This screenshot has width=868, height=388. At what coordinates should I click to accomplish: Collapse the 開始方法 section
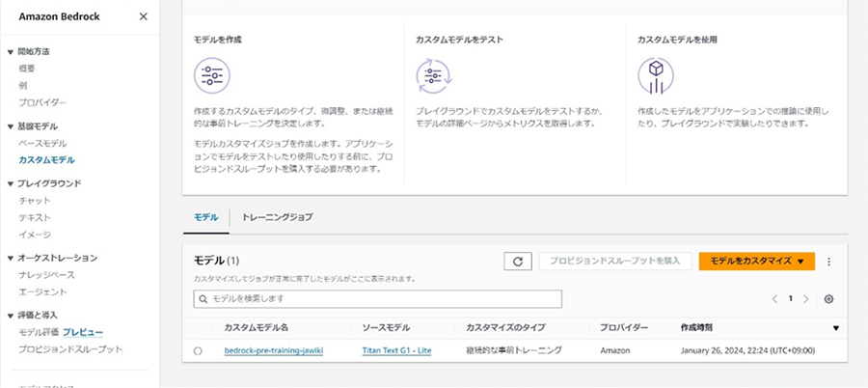pyautogui.click(x=10, y=52)
